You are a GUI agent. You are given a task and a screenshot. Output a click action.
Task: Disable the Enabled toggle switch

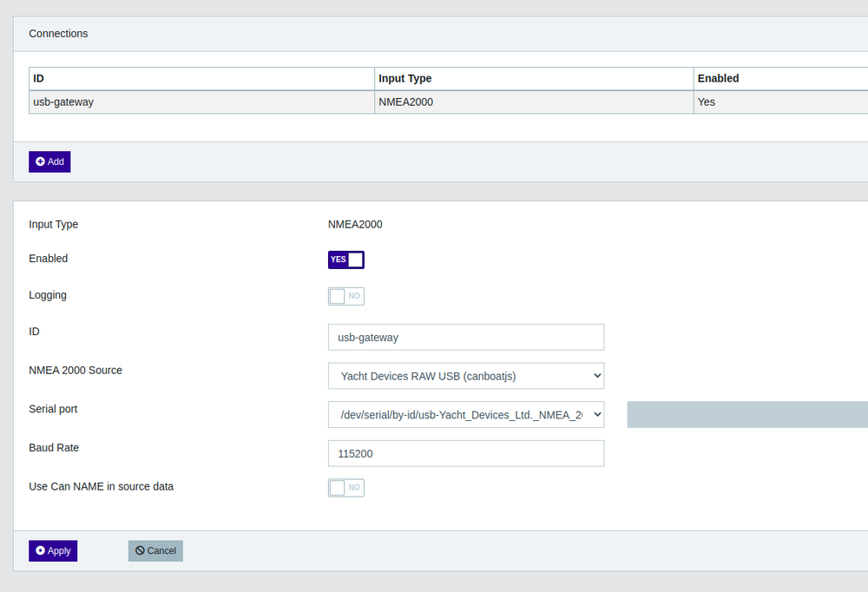point(345,259)
